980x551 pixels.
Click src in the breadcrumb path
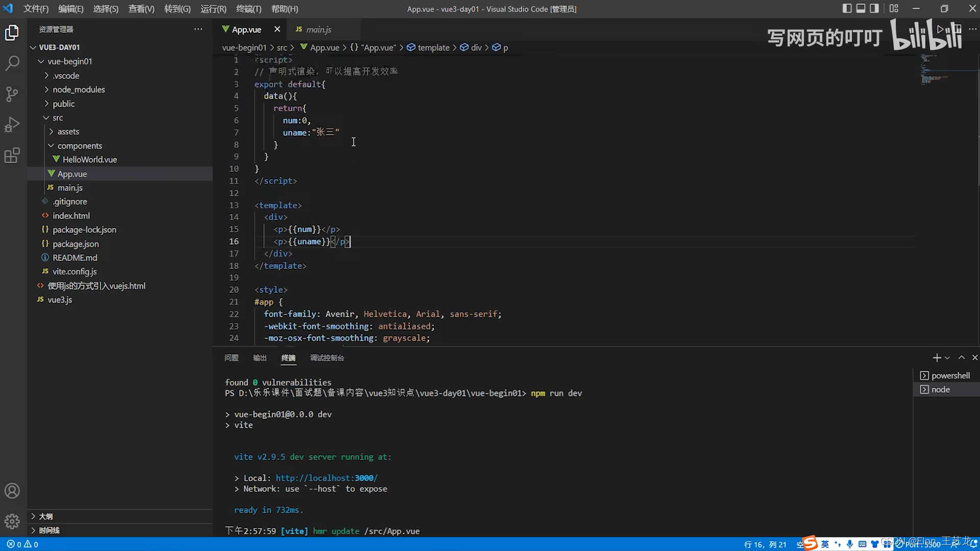click(282, 47)
